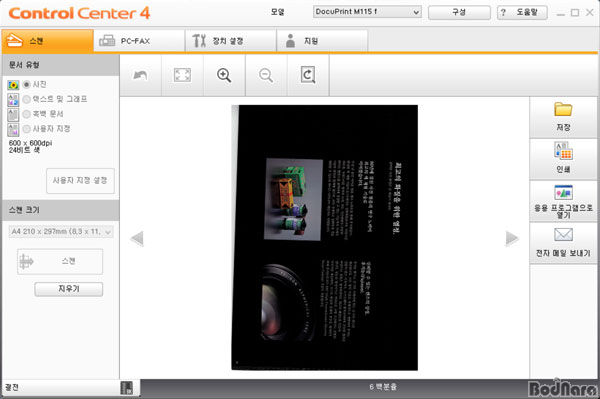Click the 지우기 button
Screen dimensions: 600x399
pos(68,289)
